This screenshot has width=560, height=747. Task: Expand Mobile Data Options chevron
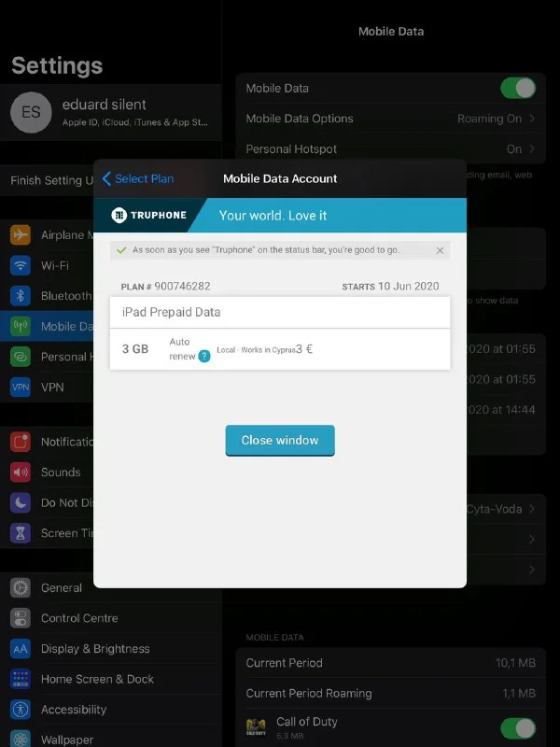point(532,119)
